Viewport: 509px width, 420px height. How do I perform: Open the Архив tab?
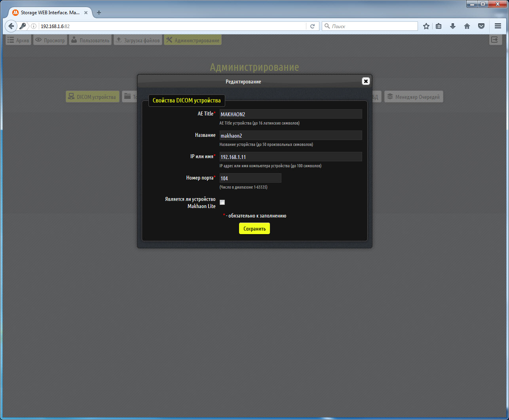[x=18, y=40]
